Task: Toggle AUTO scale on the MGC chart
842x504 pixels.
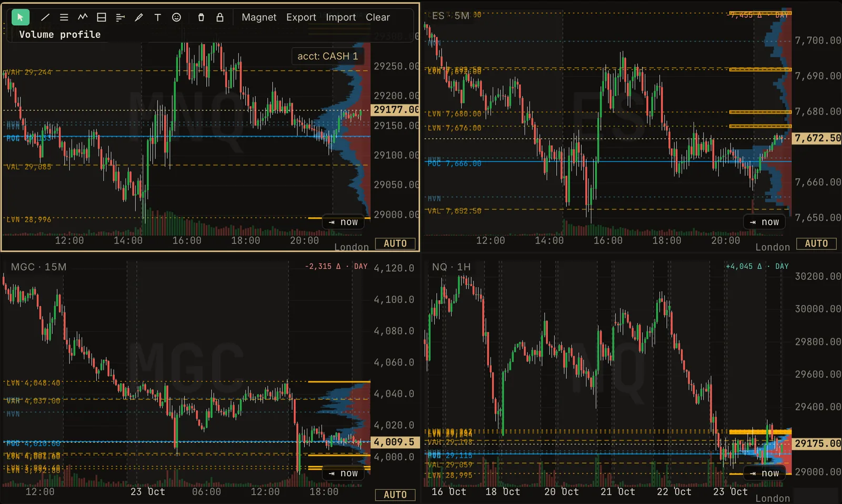Action: pos(395,495)
